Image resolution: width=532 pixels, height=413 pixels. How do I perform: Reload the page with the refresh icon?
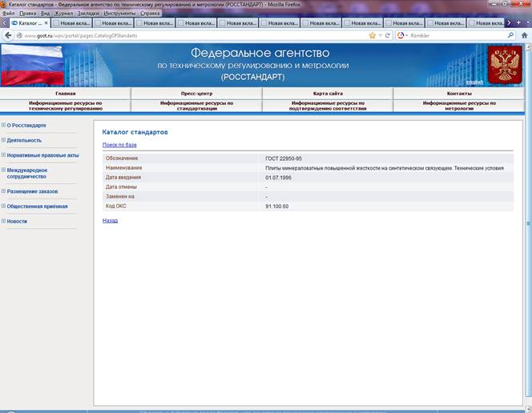[x=388, y=35]
